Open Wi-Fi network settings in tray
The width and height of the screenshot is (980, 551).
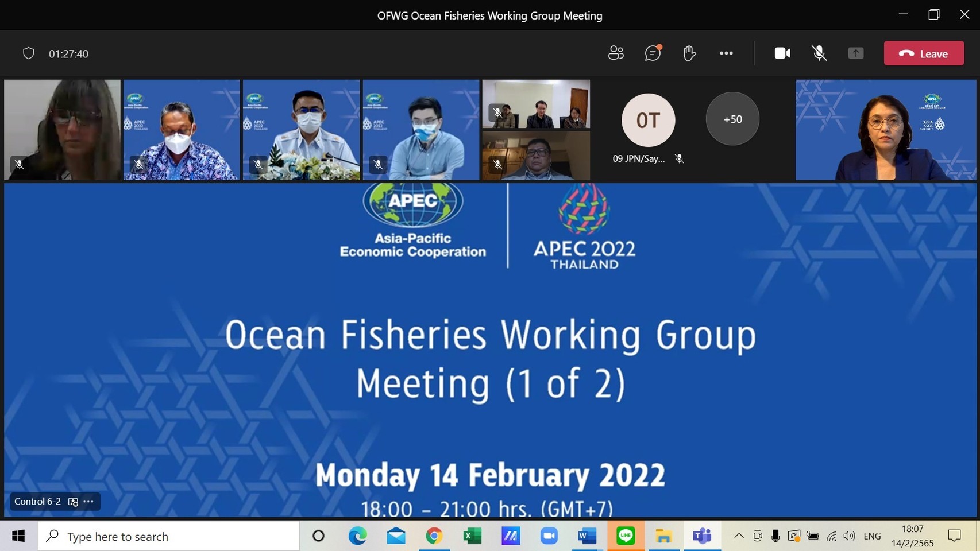831,536
